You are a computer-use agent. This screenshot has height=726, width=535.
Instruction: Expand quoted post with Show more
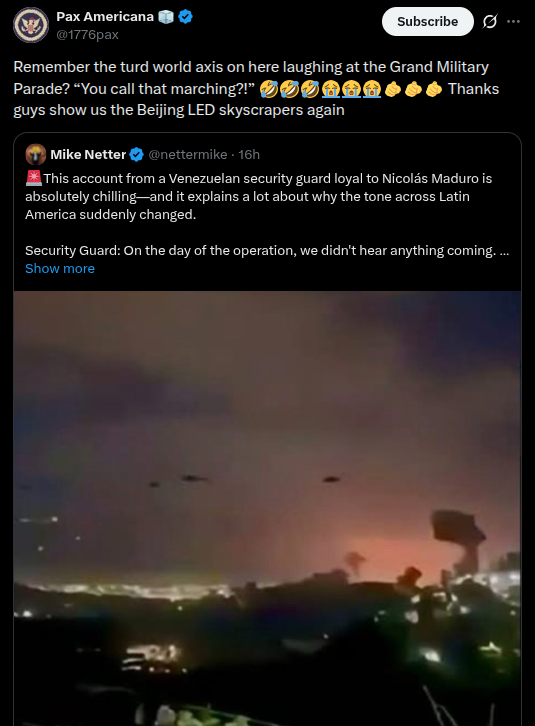point(60,269)
